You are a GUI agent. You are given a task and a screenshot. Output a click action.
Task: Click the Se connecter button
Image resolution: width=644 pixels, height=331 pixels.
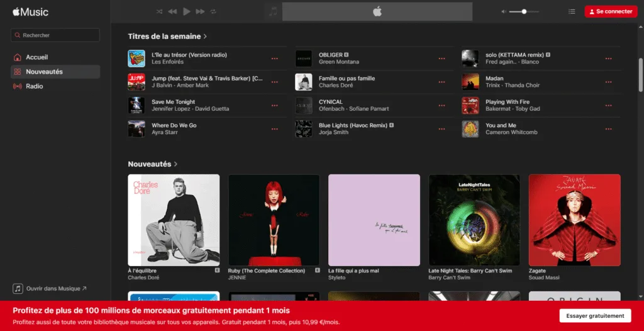click(611, 11)
